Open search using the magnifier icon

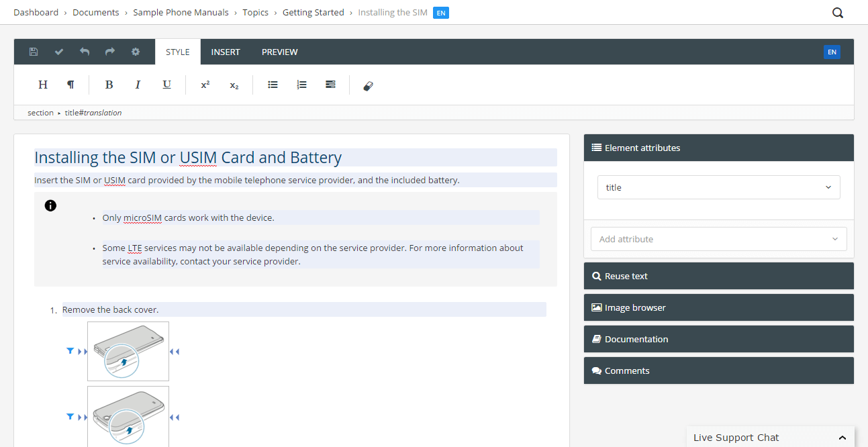coord(838,13)
